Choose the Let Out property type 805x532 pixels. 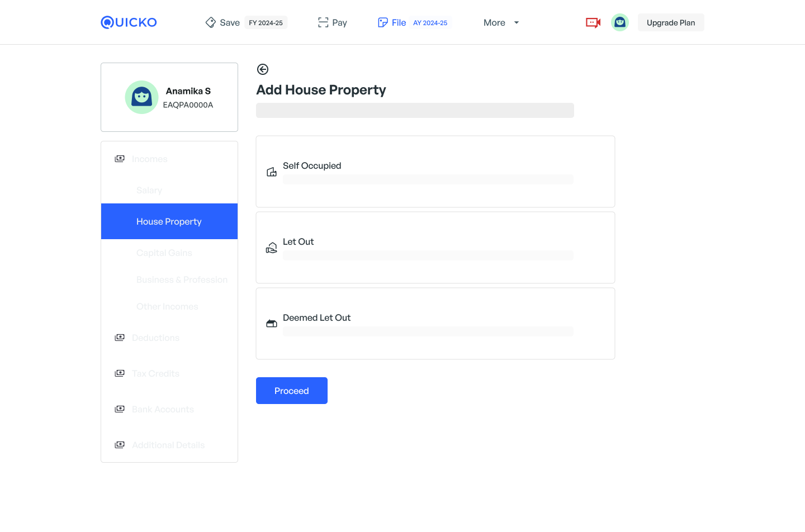[x=435, y=248]
